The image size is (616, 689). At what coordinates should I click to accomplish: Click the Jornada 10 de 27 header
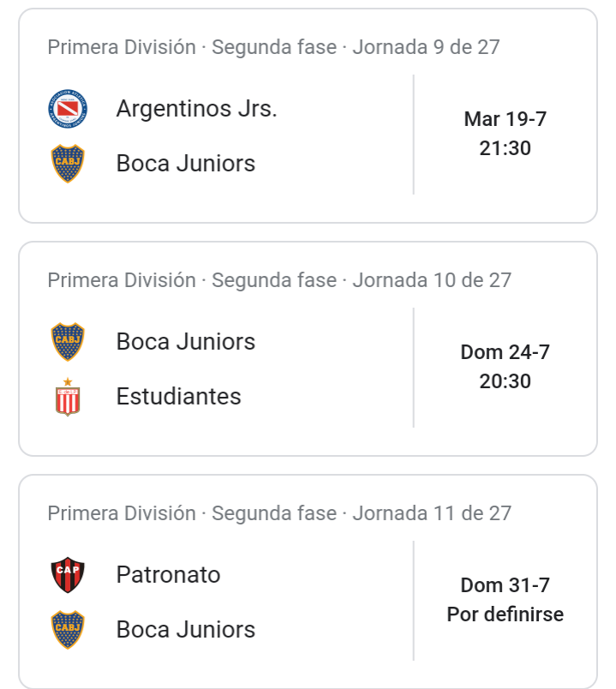[279, 280]
